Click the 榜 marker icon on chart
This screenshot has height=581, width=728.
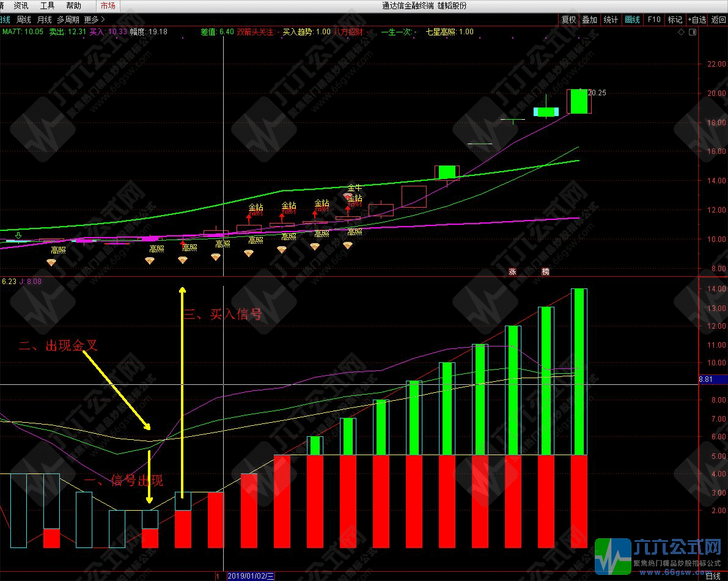(x=545, y=271)
